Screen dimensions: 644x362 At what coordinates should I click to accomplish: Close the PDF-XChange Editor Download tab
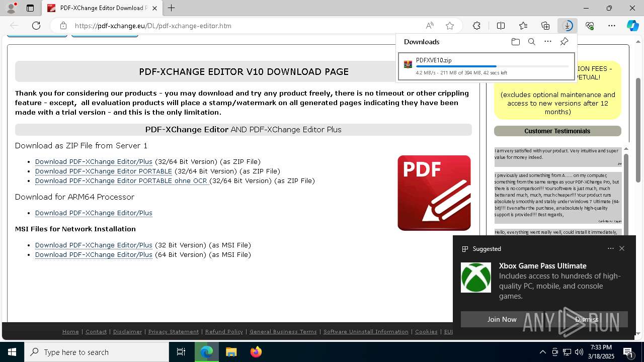(155, 8)
